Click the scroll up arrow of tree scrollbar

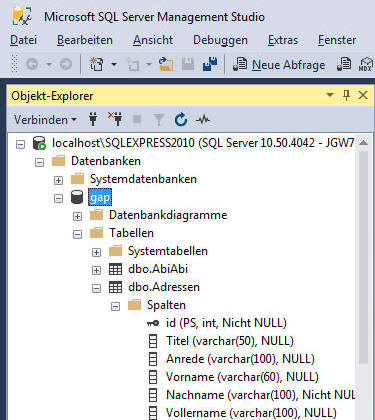tap(363, 143)
